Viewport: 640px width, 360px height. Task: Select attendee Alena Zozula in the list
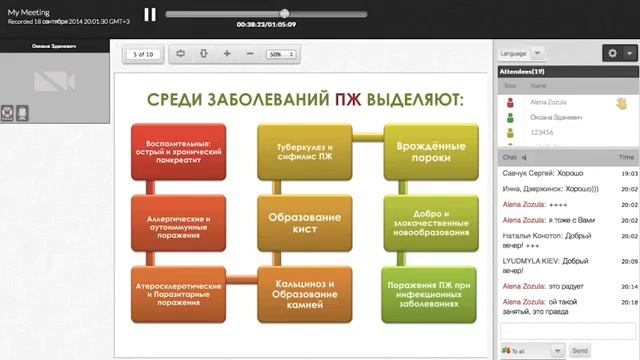[548, 102]
